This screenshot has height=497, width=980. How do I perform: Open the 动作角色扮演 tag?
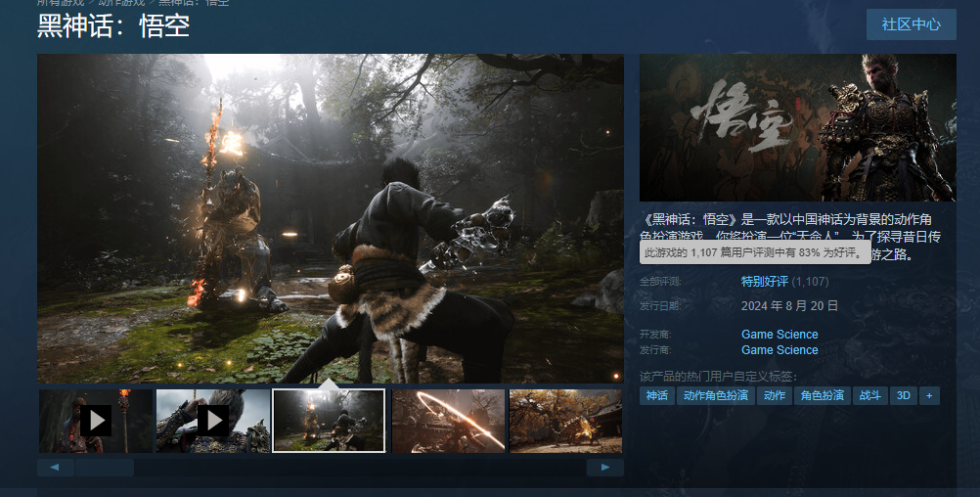pos(716,395)
